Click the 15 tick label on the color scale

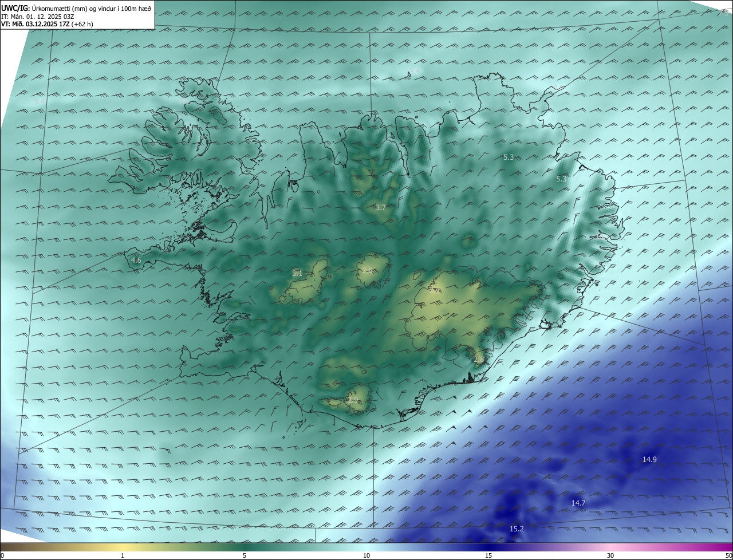point(488,555)
